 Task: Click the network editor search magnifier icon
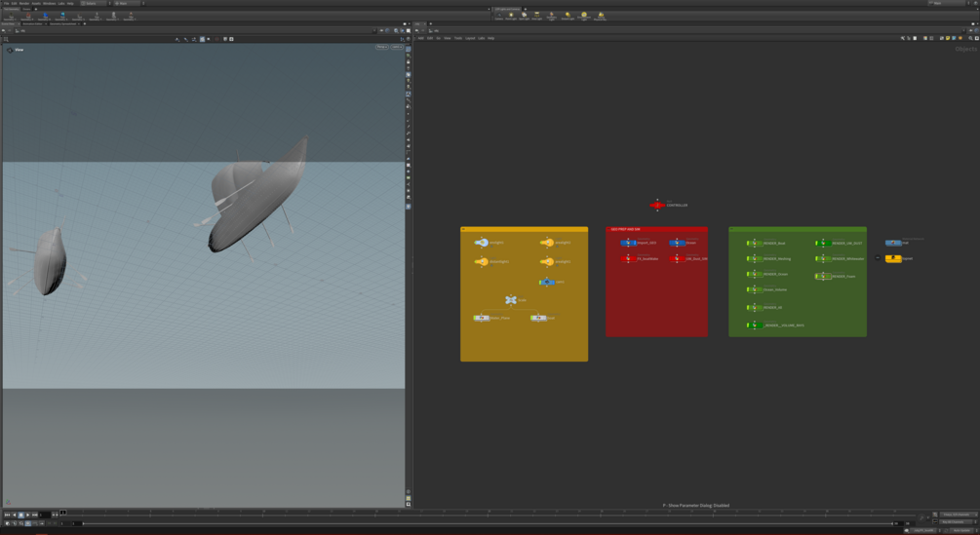[x=970, y=38]
